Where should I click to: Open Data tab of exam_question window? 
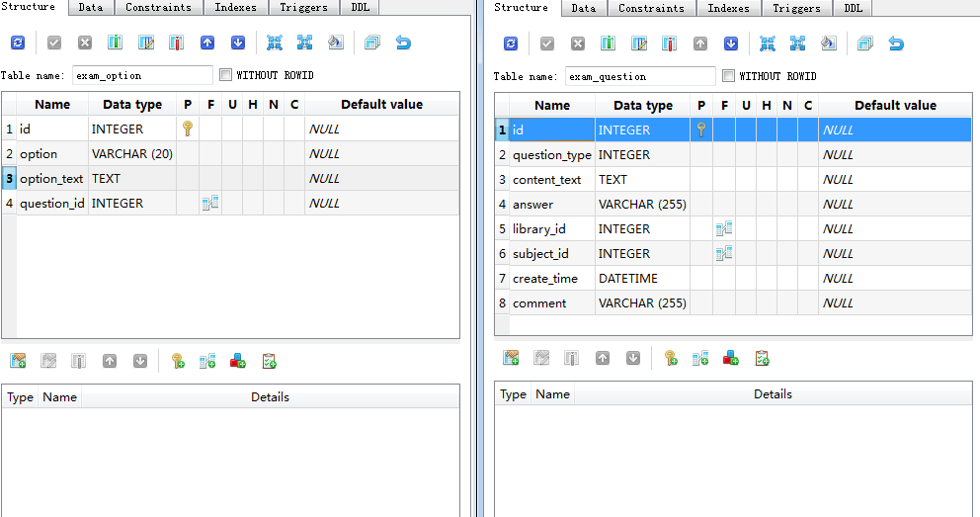584,8
